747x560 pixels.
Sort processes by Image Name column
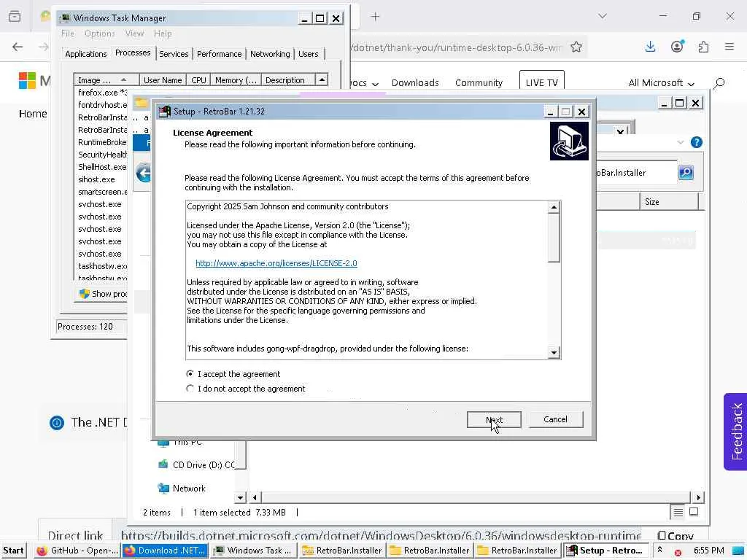pyautogui.click(x=107, y=80)
